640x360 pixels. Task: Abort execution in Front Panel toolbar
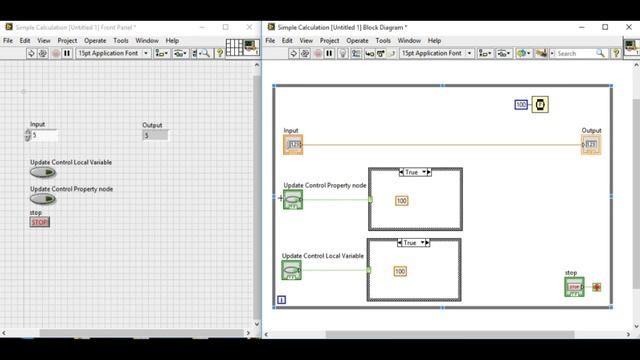click(56, 53)
